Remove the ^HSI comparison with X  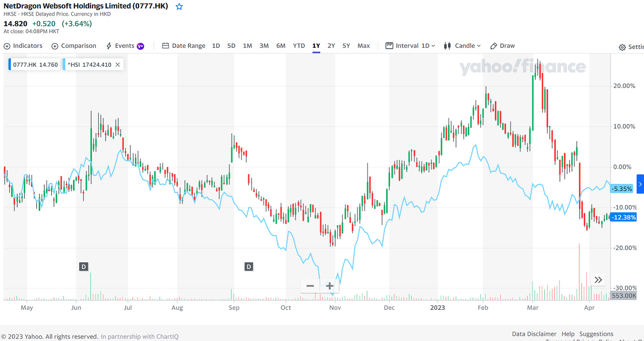pos(118,64)
